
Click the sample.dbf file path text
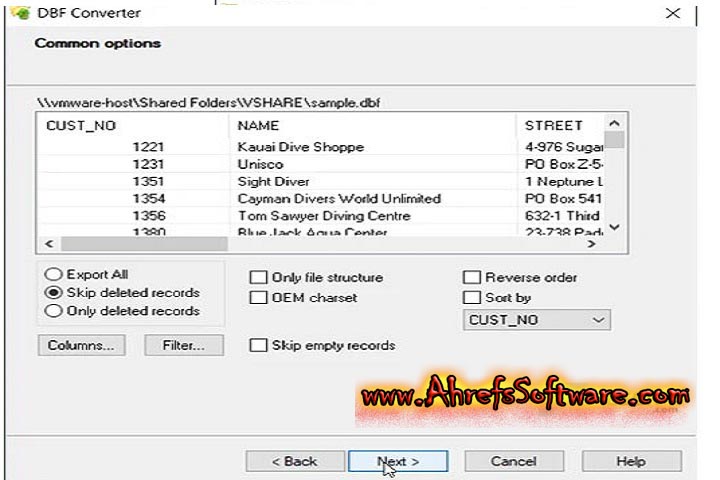pyautogui.click(x=208, y=102)
